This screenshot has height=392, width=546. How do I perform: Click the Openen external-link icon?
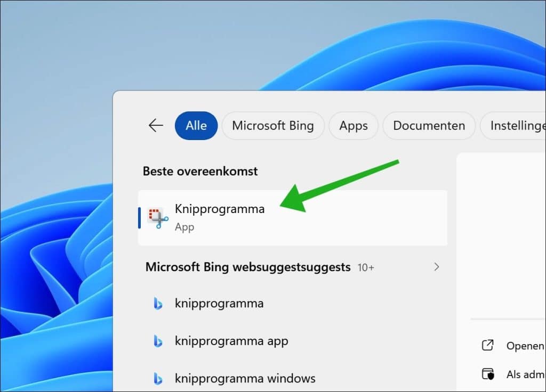pyautogui.click(x=487, y=346)
